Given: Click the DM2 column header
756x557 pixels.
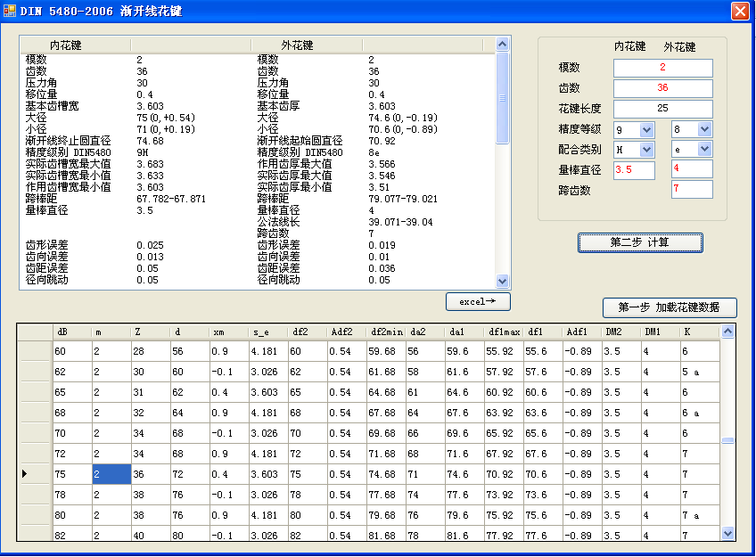Looking at the screenshot, I should [621, 332].
